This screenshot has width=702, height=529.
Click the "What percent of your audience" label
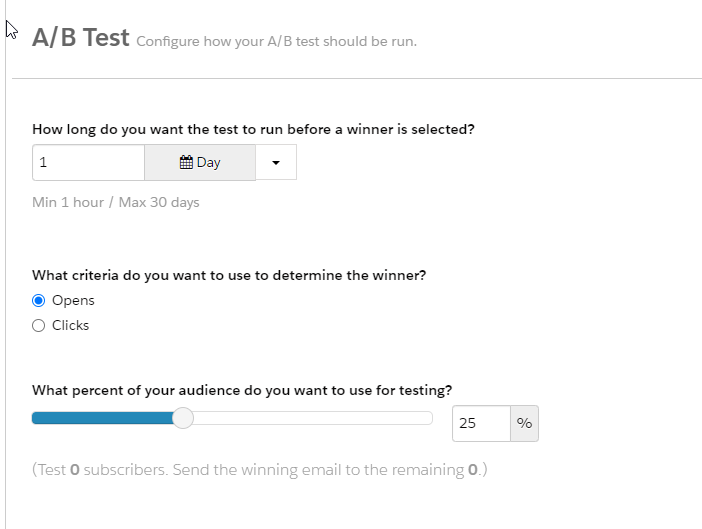(x=242, y=390)
